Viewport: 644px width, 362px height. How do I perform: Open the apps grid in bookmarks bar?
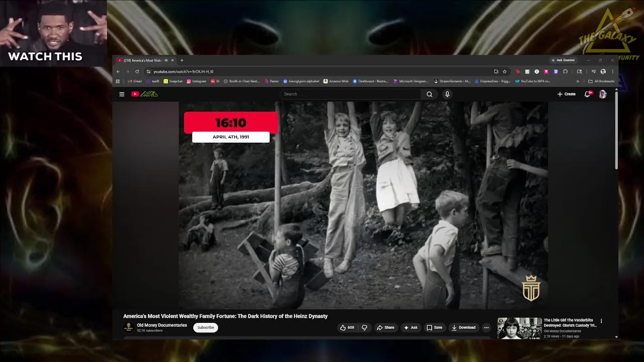pos(118,81)
